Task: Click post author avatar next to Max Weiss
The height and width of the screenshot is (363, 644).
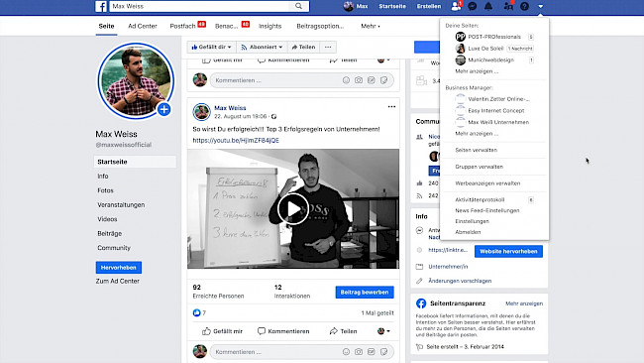Action: [x=202, y=112]
